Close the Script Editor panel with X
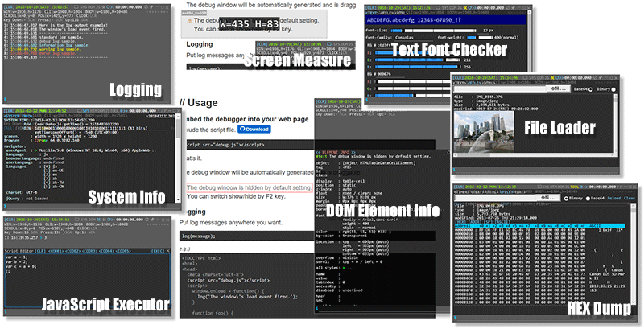Viewport: 644px width, 329px height. tap(168, 251)
